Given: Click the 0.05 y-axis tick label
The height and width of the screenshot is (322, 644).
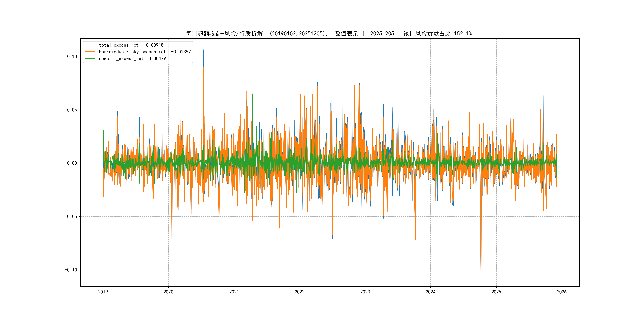Looking at the screenshot, I should coord(72,110).
